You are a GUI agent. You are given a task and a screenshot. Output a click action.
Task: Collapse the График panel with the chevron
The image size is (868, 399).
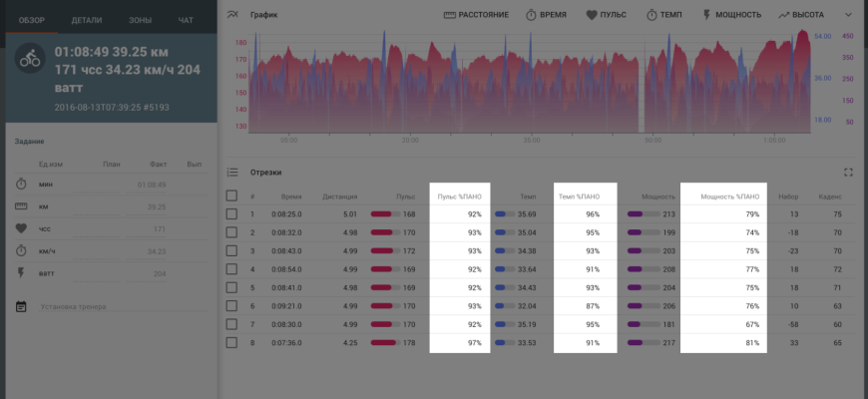click(x=849, y=15)
